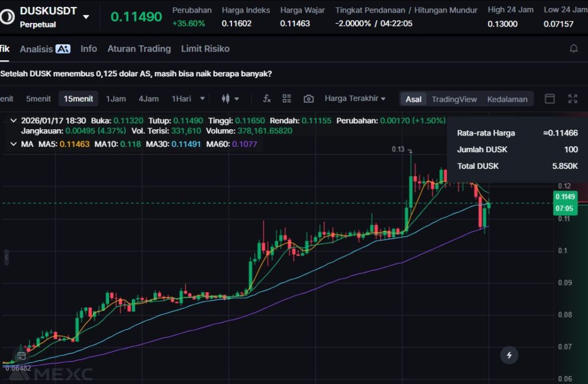
Task: Open the Aturan Trading tab
Action: (x=139, y=49)
